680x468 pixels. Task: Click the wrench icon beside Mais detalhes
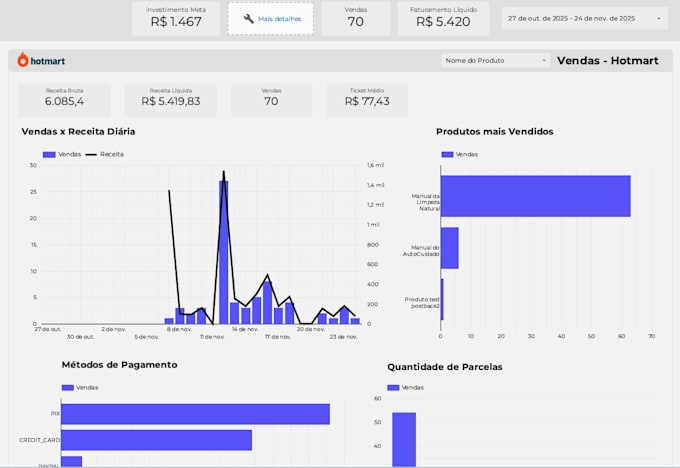pos(248,19)
